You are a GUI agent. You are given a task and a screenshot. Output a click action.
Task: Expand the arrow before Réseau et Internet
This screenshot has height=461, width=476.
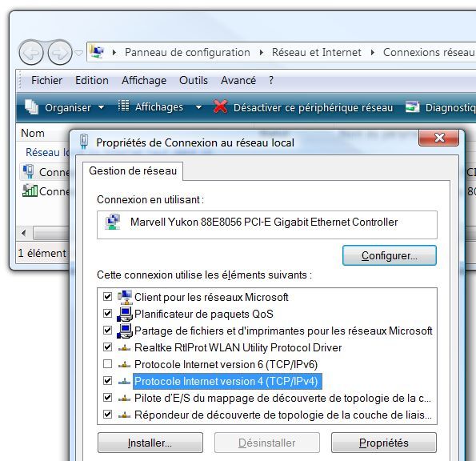(262, 53)
